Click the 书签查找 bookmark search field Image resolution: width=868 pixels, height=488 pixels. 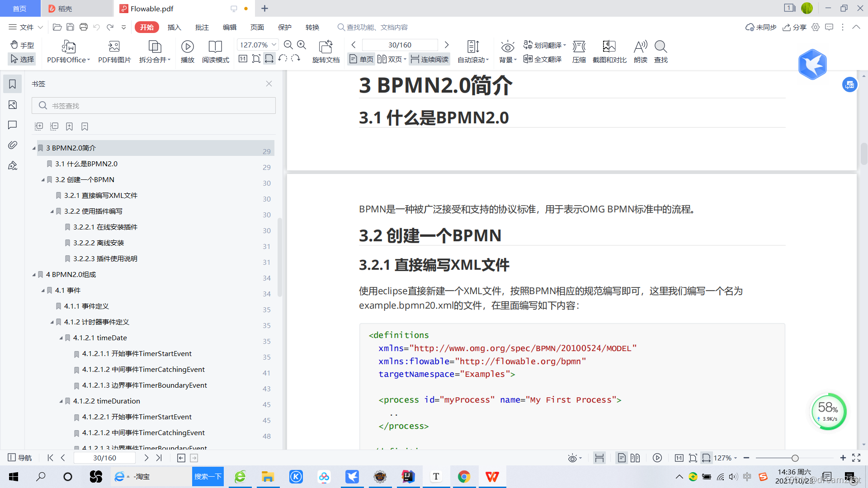click(154, 106)
